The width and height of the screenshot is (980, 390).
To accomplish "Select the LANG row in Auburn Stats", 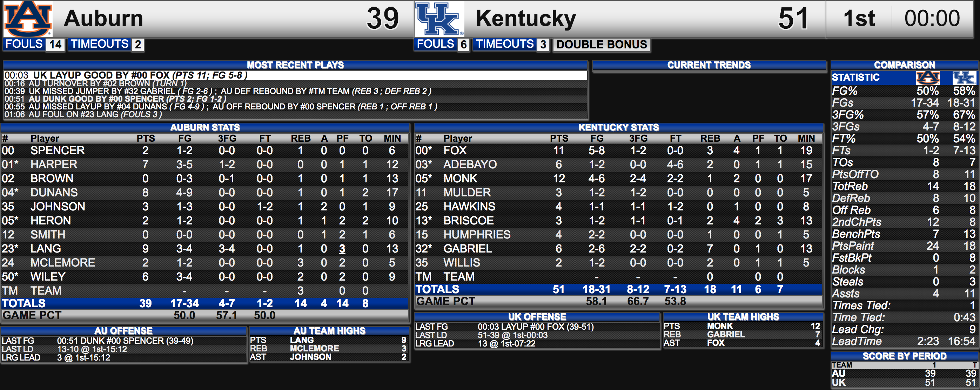I will pyautogui.click(x=205, y=248).
